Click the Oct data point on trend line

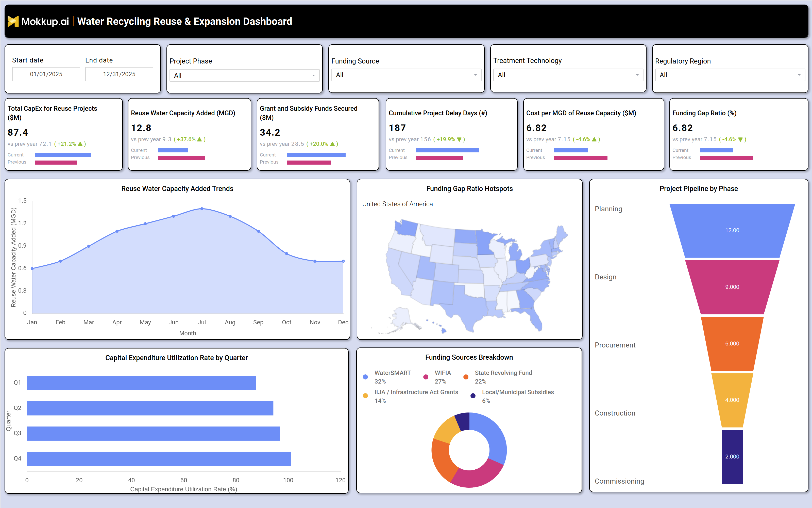click(x=286, y=254)
